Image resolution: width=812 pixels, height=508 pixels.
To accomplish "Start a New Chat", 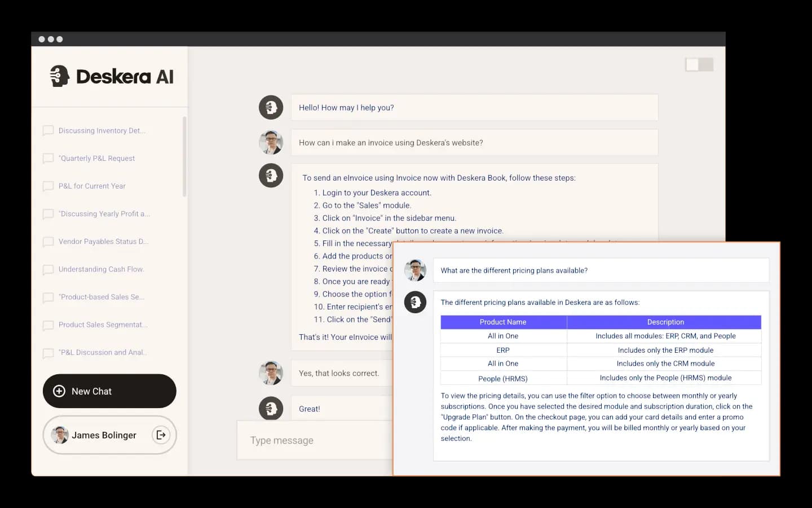I will point(109,391).
